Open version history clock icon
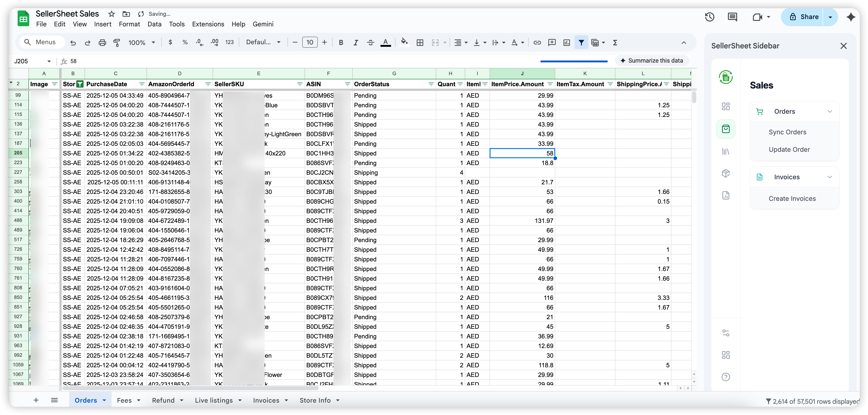868x415 pixels. (x=709, y=17)
